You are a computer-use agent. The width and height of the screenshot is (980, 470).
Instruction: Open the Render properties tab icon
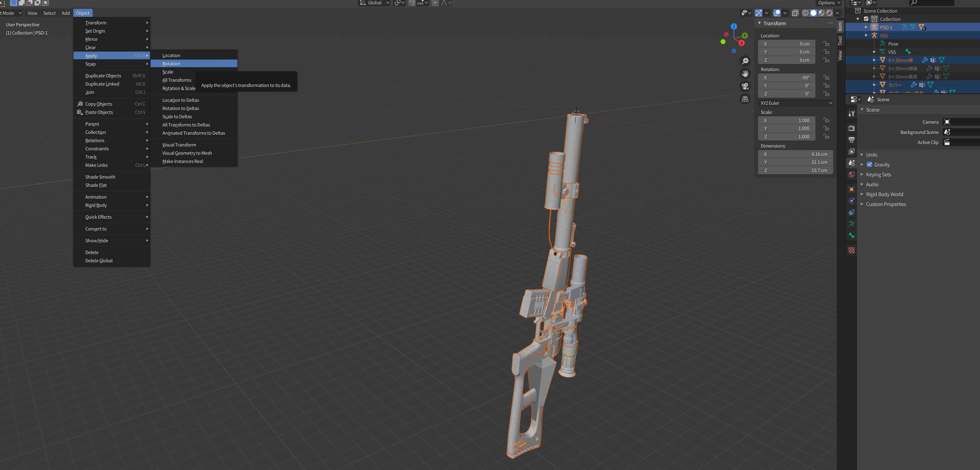point(851,128)
